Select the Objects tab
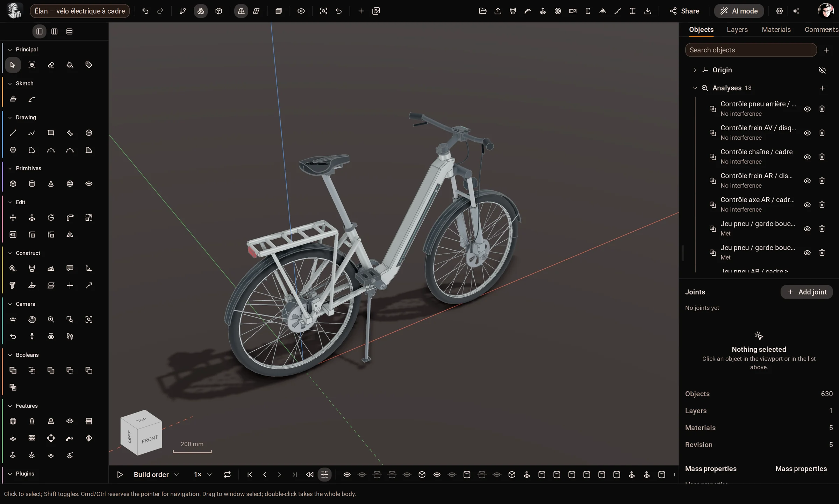 click(x=701, y=30)
